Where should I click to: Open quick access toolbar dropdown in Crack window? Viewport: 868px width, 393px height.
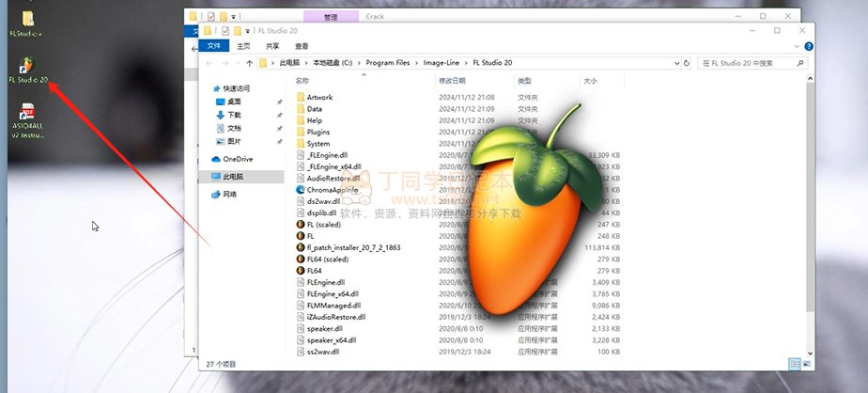pyautogui.click(x=233, y=16)
